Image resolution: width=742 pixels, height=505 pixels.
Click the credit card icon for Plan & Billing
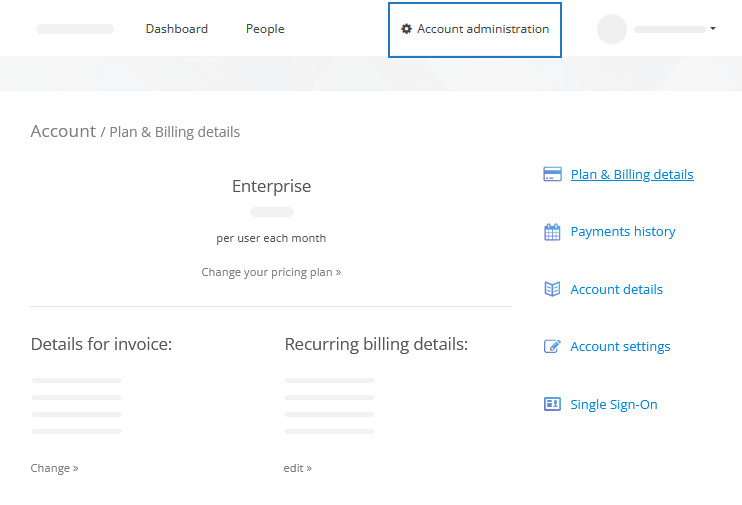tap(552, 174)
